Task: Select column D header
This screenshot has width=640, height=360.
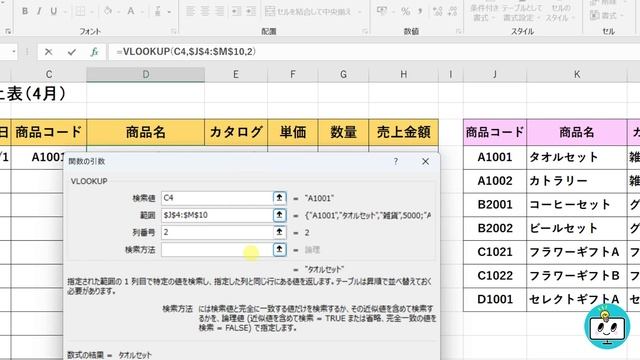Action: point(146,75)
